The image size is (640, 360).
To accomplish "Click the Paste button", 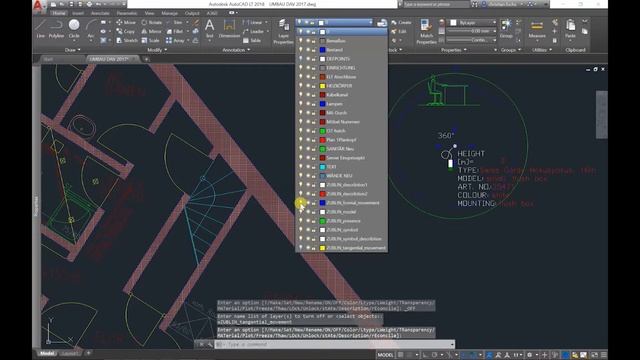I will (x=571, y=29).
